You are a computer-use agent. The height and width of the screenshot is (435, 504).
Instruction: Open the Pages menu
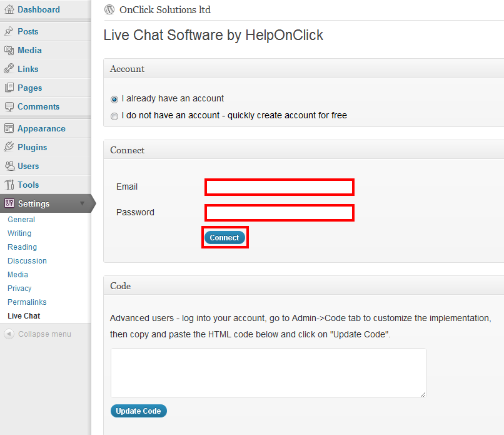[x=30, y=88]
